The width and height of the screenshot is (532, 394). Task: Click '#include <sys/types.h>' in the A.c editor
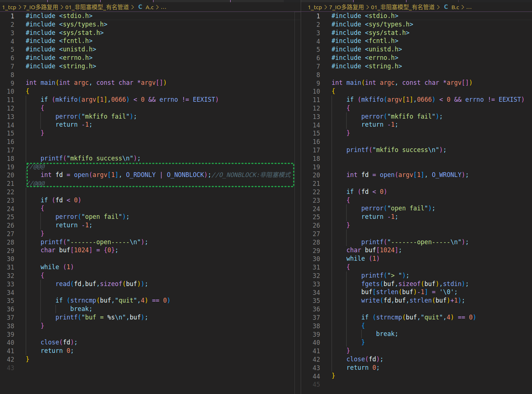point(66,24)
